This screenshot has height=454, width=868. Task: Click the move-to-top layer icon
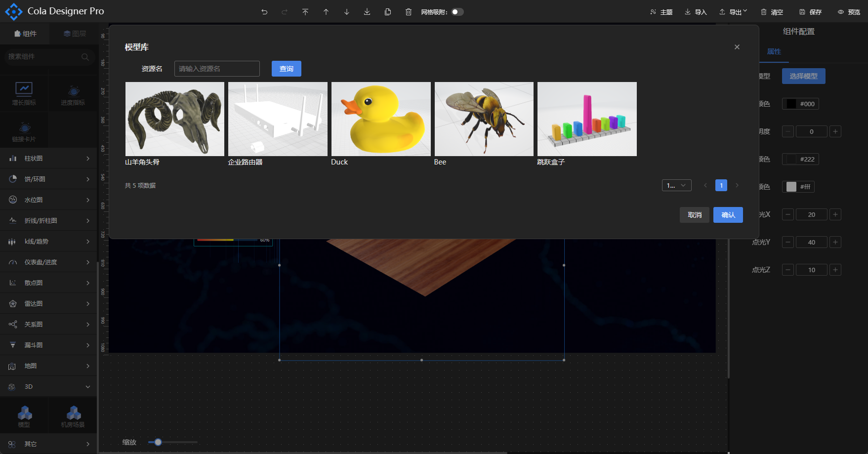pos(305,12)
